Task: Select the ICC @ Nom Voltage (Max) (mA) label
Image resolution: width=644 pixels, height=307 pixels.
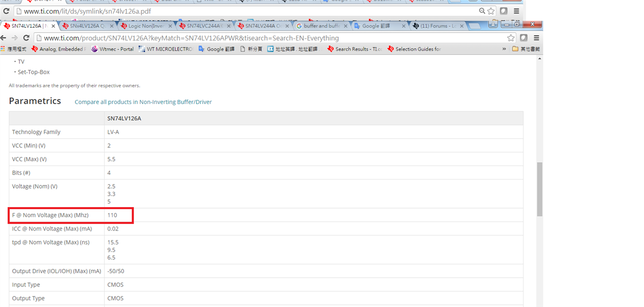Action: [52, 229]
